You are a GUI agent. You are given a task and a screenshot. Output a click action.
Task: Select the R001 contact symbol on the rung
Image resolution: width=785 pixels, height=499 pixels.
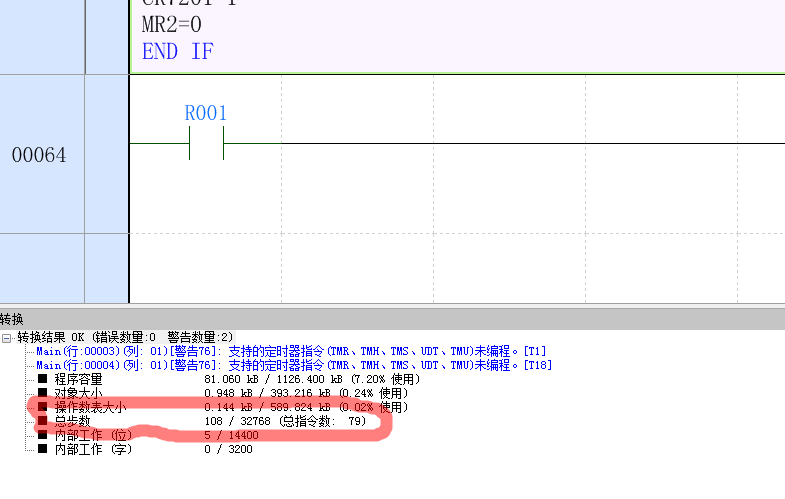[205, 144]
